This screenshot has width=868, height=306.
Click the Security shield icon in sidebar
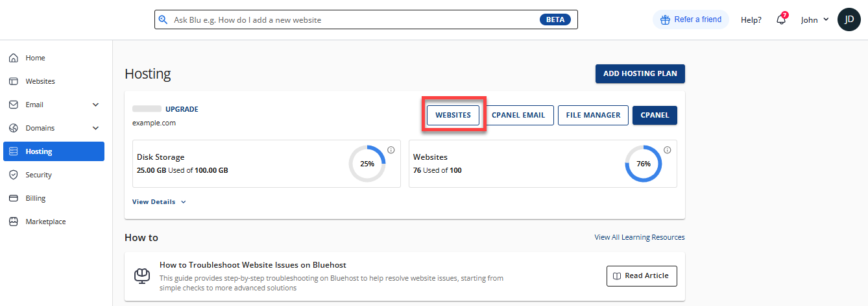[13, 175]
